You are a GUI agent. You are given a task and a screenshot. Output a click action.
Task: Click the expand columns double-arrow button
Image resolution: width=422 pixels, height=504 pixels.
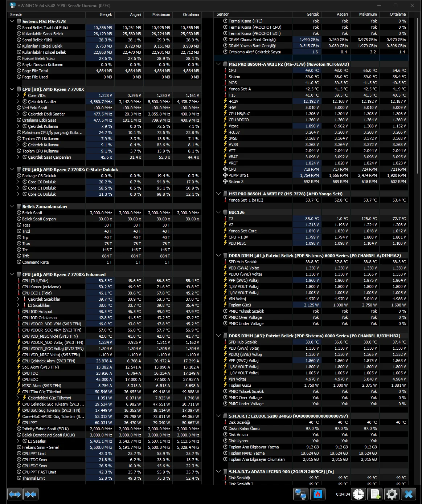15,494
